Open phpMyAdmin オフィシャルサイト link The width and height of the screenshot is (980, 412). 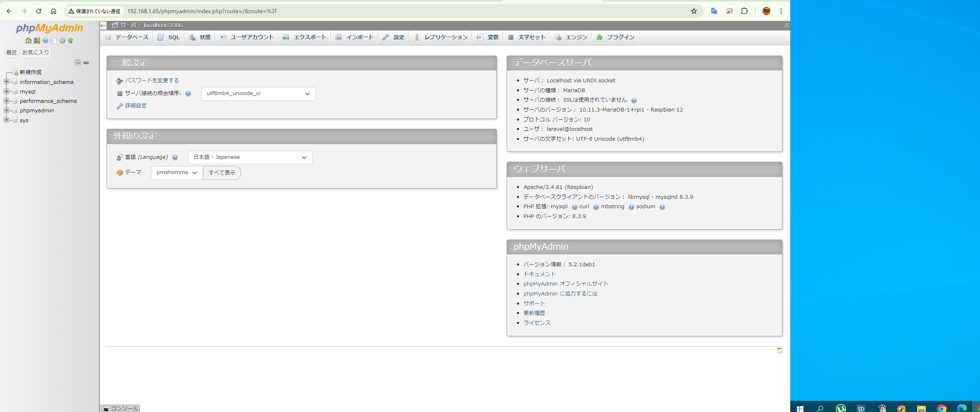[x=566, y=284]
